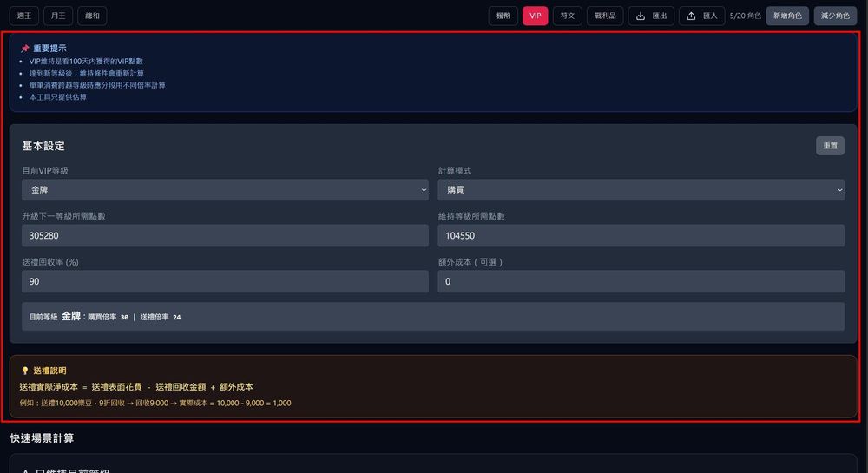Viewport: 868px width, 473px height.
Task: Click the 減少角色 button
Action: (x=835, y=16)
